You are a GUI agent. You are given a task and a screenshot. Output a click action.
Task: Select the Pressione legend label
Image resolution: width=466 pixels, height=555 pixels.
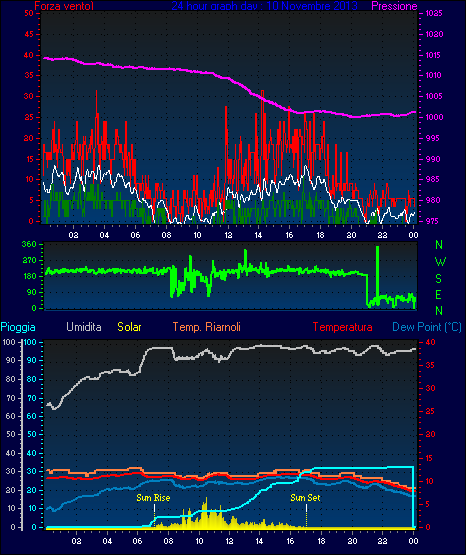(x=394, y=6)
